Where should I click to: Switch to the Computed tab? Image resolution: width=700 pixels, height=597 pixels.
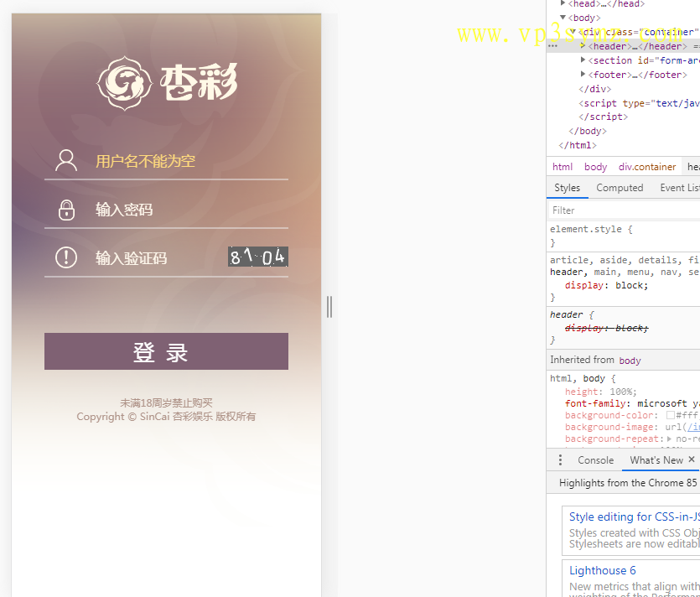click(x=620, y=188)
